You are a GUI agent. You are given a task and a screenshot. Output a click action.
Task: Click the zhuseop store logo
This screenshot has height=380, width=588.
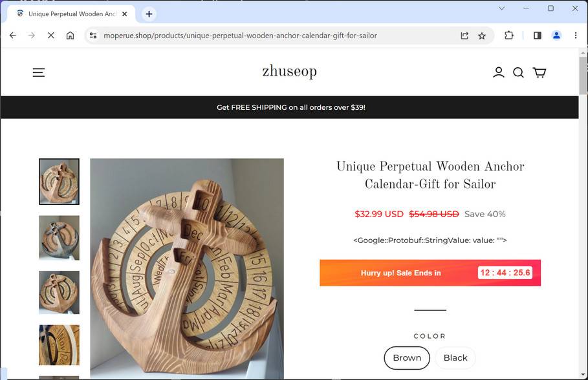coord(289,72)
